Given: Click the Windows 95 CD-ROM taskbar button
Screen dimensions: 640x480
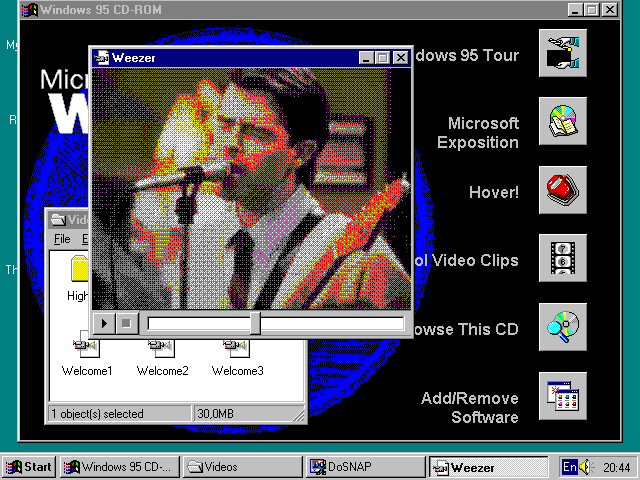Looking at the screenshot, I should 120,467.
